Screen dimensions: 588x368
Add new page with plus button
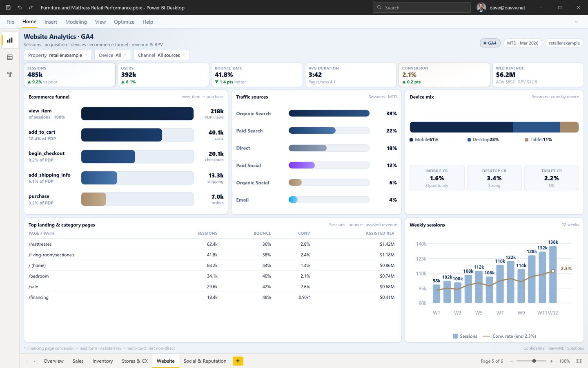click(238, 361)
